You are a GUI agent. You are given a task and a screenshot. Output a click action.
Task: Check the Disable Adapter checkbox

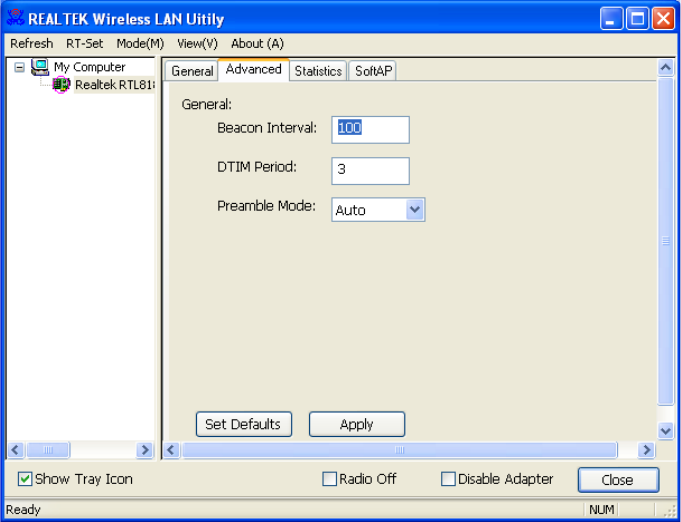[448, 479]
